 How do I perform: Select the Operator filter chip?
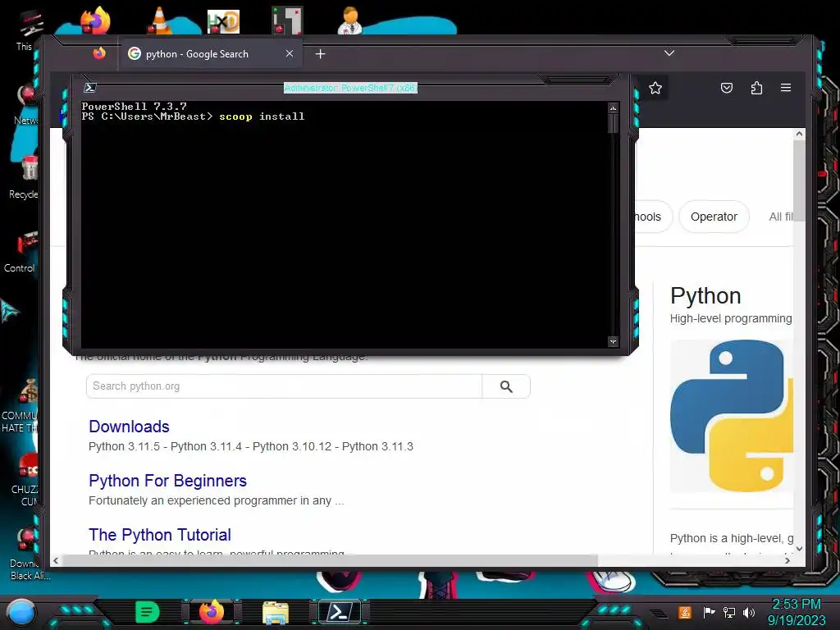point(714,217)
